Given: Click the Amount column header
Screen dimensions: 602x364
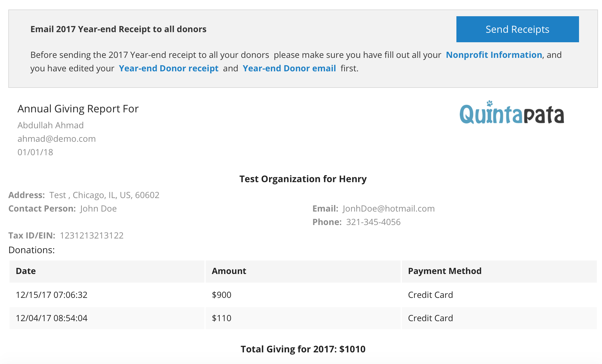Looking at the screenshot, I should coord(229,271).
